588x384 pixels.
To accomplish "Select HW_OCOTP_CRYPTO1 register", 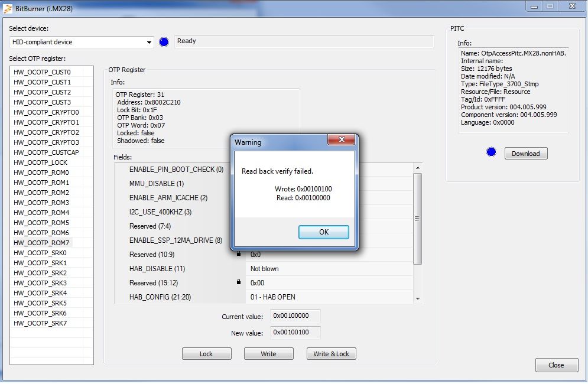I will pos(46,122).
